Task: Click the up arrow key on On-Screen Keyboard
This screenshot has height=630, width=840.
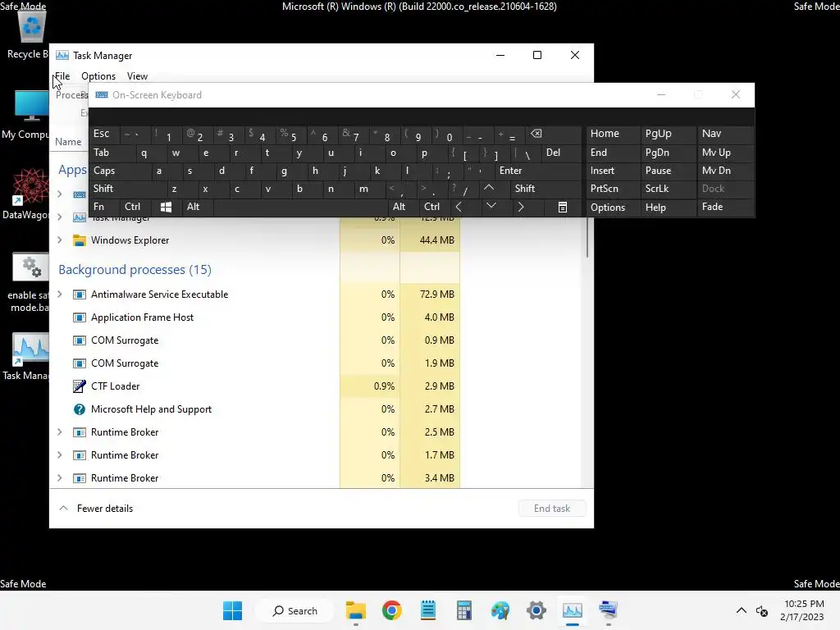Action: [x=489, y=188]
